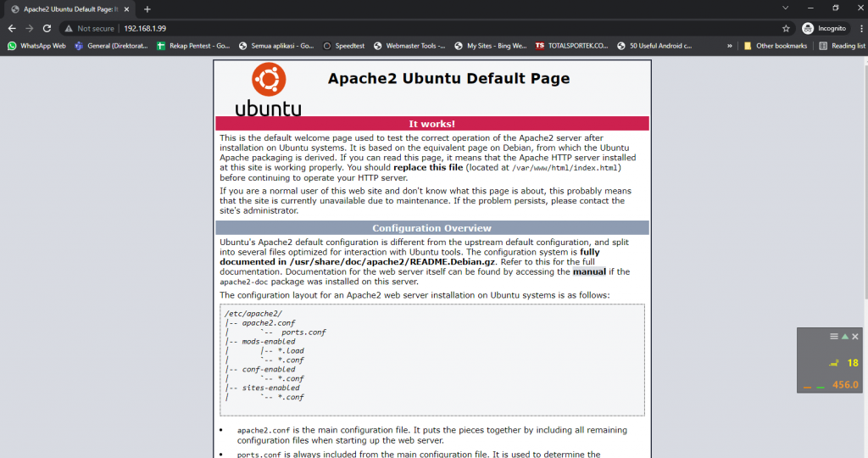Open the Other bookmarks folder
This screenshot has width=868, height=458.
[x=775, y=46]
